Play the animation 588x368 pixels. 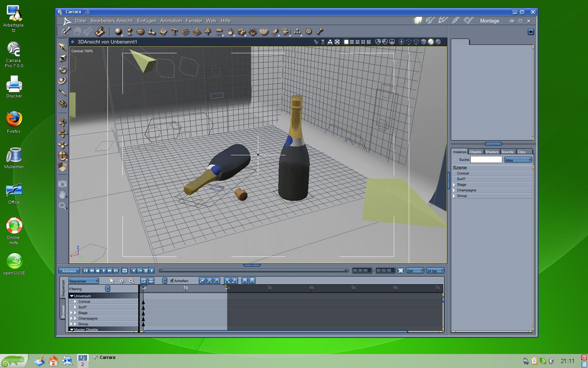[104, 271]
